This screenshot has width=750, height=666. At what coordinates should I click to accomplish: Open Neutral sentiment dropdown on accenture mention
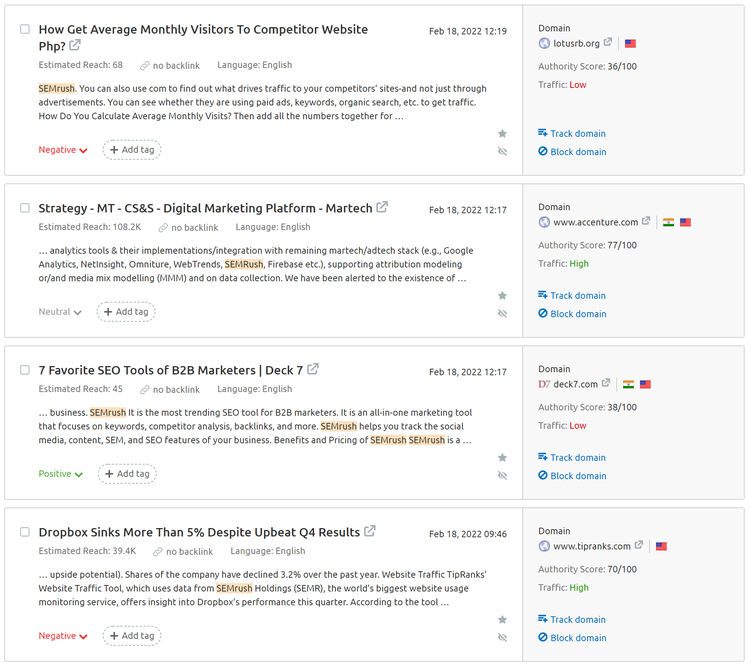(x=60, y=312)
